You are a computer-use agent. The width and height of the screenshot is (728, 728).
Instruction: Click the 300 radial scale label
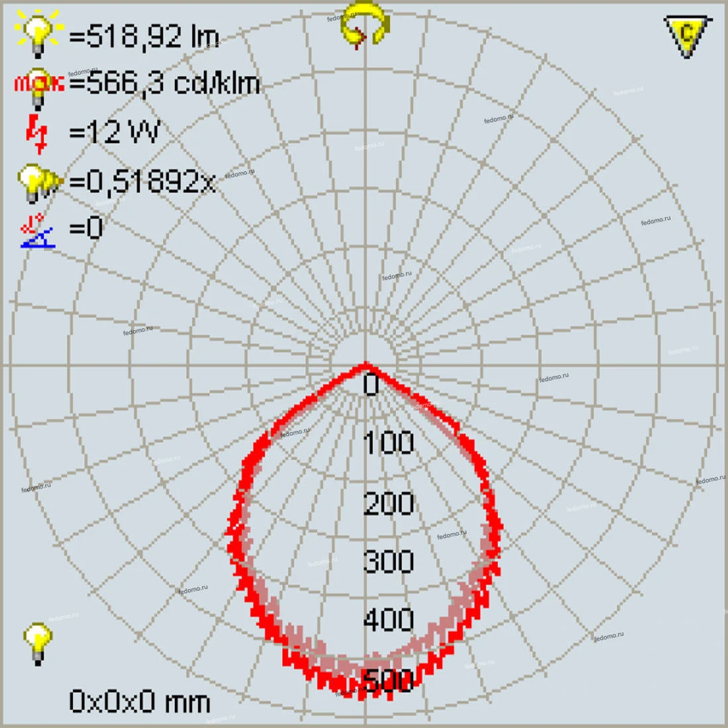(389, 561)
